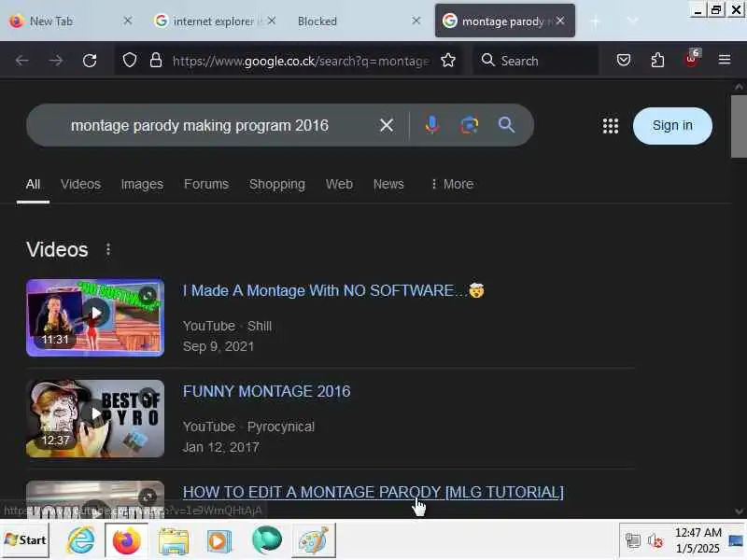The height and width of the screenshot is (560, 747).
Task: Open Windows Media Player from taskbar
Action: (218, 541)
